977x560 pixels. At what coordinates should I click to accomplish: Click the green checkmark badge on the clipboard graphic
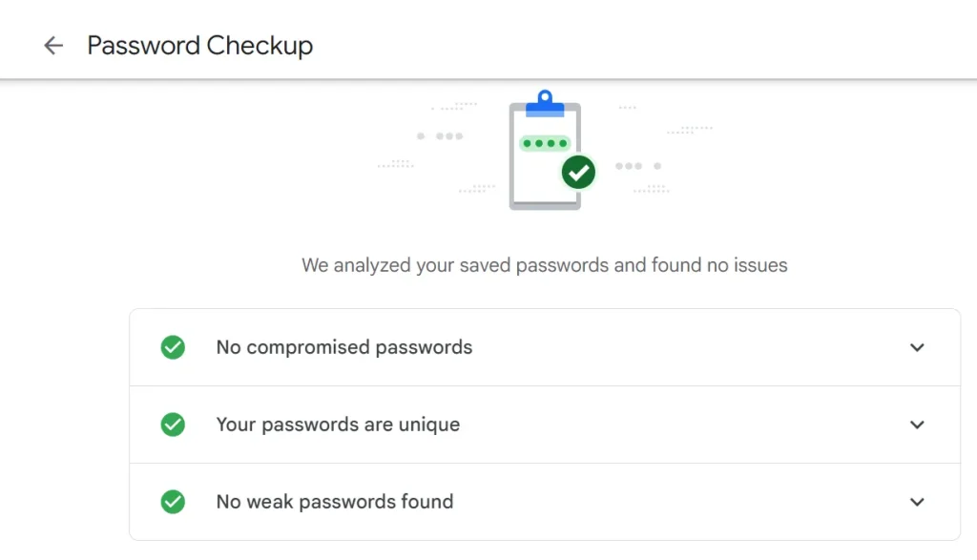pyautogui.click(x=578, y=172)
